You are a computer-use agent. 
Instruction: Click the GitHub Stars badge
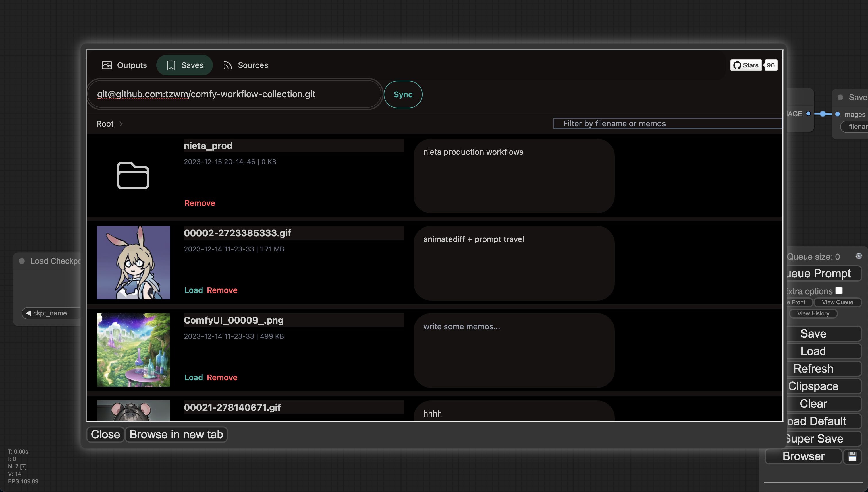pyautogui.click(x=746, y=65)
